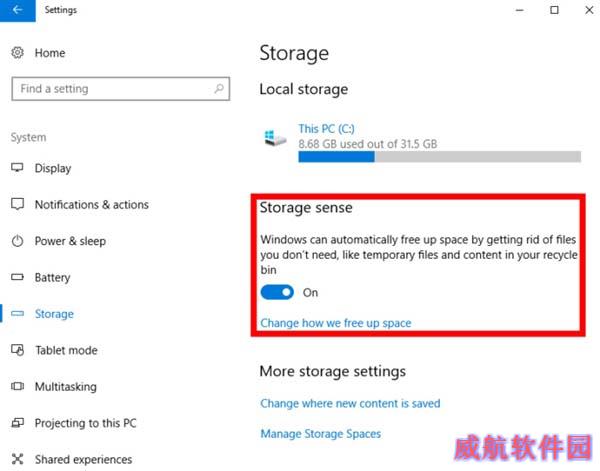
Task: Click the Power & sleep icon
Action: coord(17,241)
